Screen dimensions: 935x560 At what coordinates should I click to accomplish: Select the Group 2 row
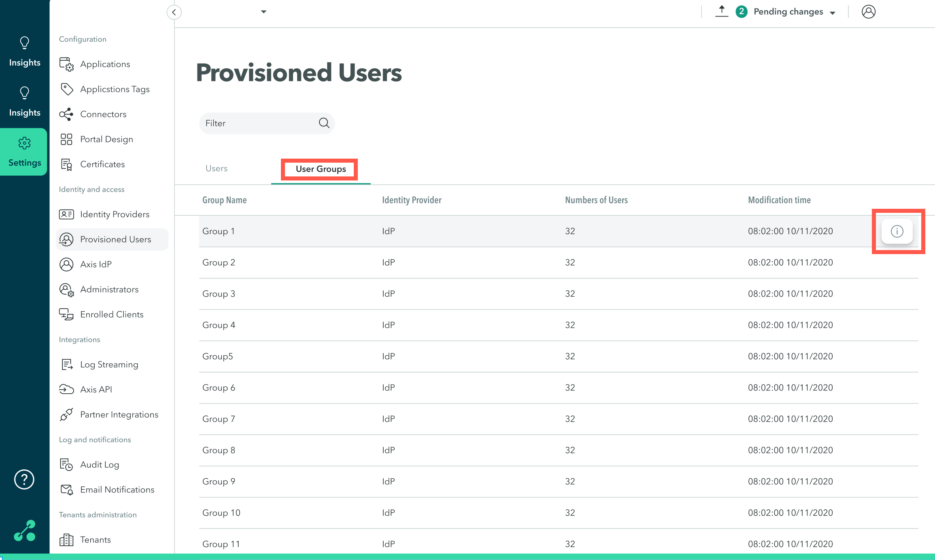[559, 263]
